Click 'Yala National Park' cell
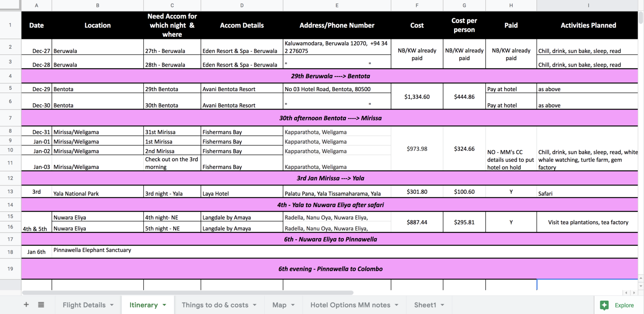644x314 pixels. click(97, 191)
